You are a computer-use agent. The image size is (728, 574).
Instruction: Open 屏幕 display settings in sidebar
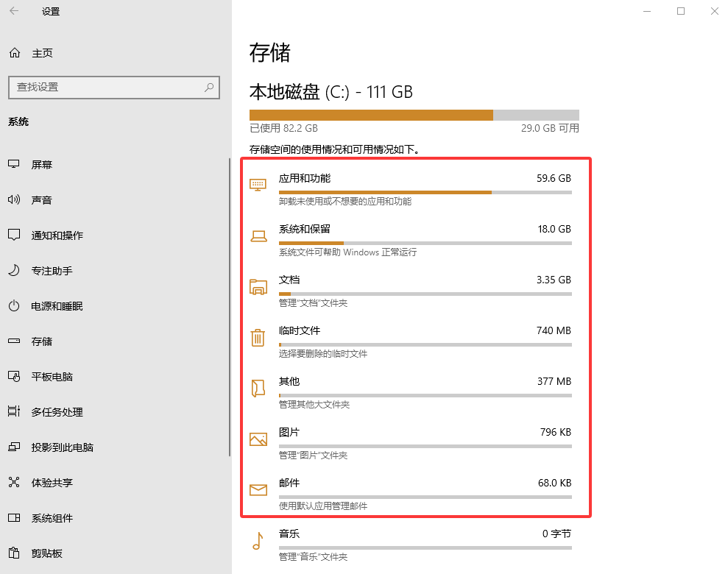click(x=42, y=165)
